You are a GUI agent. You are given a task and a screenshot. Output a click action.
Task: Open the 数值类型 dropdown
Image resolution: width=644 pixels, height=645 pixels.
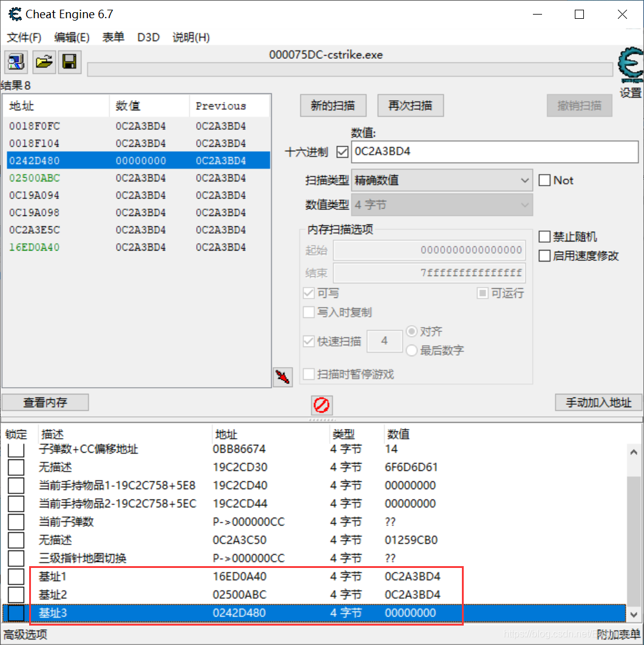click(x=442, y=205)
